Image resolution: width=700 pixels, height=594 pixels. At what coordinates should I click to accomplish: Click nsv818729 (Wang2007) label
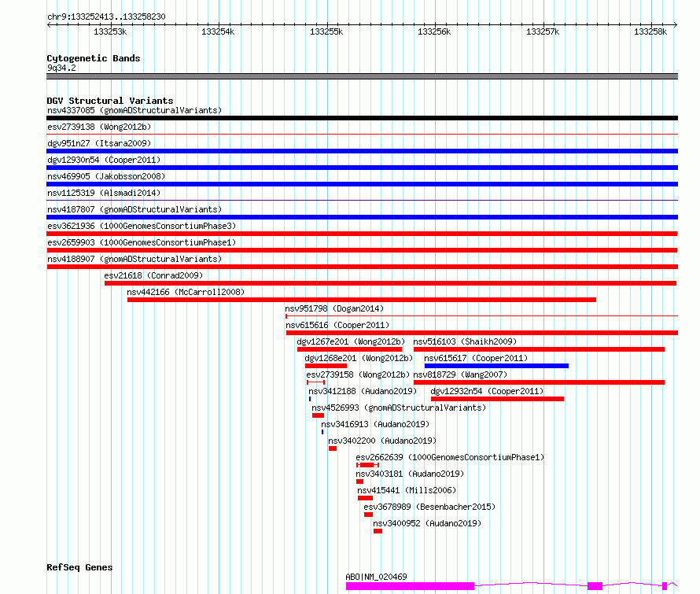(460, 374)
